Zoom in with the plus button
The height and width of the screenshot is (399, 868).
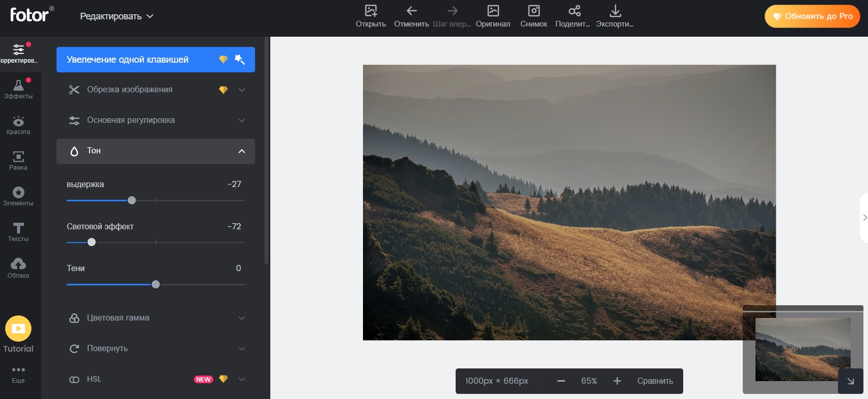coord(617,381)
